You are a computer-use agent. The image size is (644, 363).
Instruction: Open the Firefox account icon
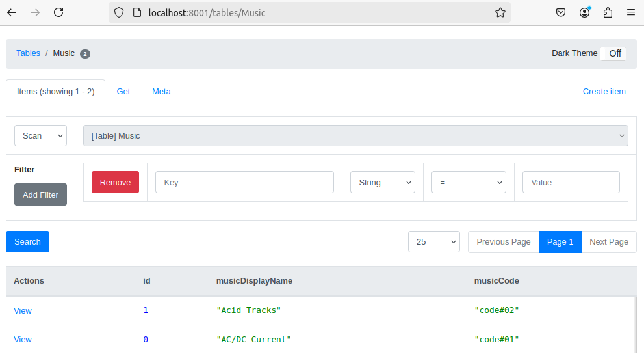584,13
